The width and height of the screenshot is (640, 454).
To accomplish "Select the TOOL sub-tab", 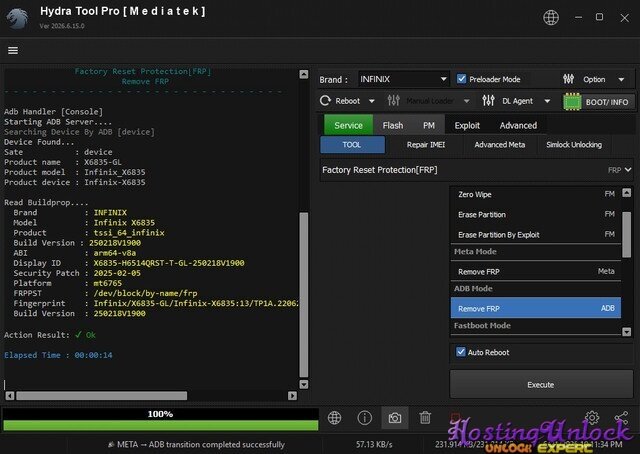I will click(x=352, y=145).
